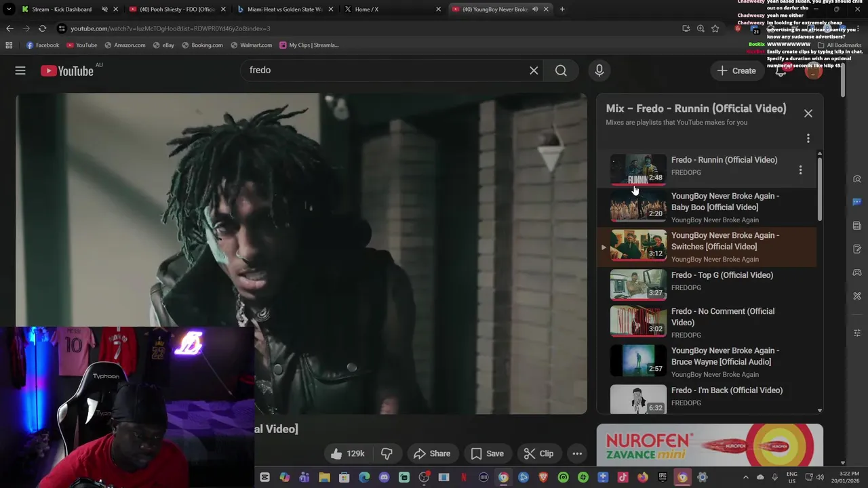Click the magnifier search button
This screenshot has height=488, width=868.
(x=561, y=70)
